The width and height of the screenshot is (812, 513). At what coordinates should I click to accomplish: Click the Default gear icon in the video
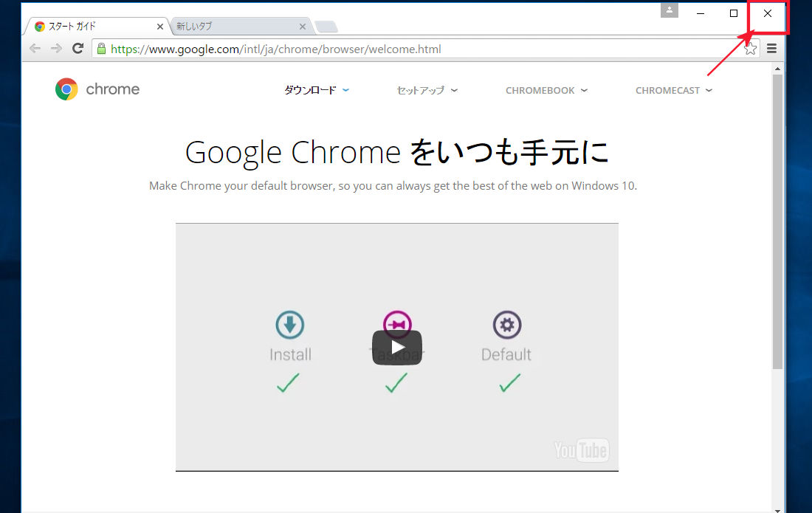pyautogui.click(x=507, y=325)
